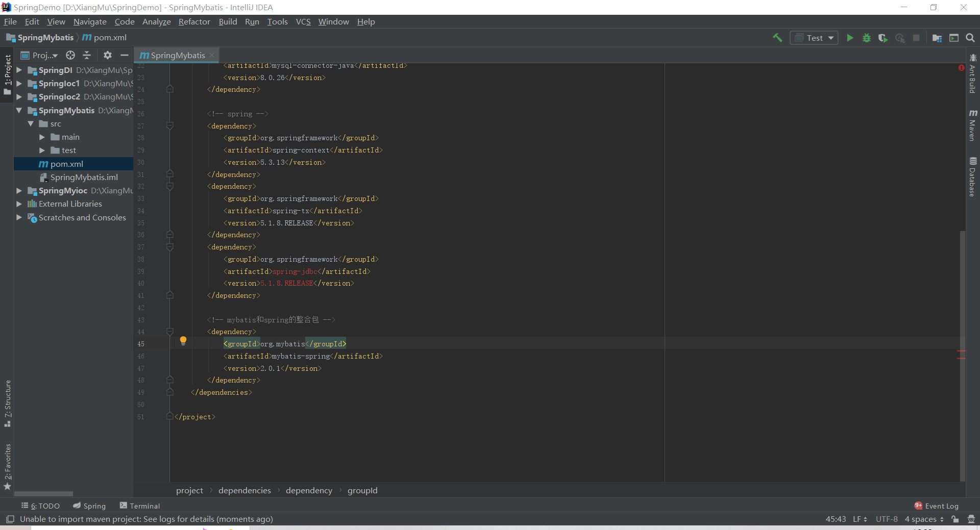Toggle the Structure tool window
The width and height of the screenshot is (980, 530).
(7, 403)
